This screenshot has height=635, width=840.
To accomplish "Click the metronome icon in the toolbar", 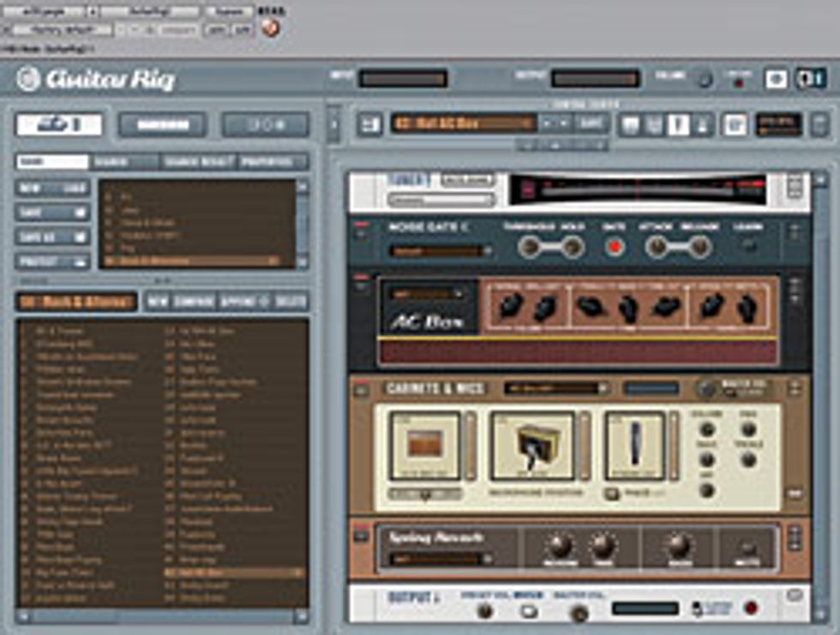I will tap(700, 124).
